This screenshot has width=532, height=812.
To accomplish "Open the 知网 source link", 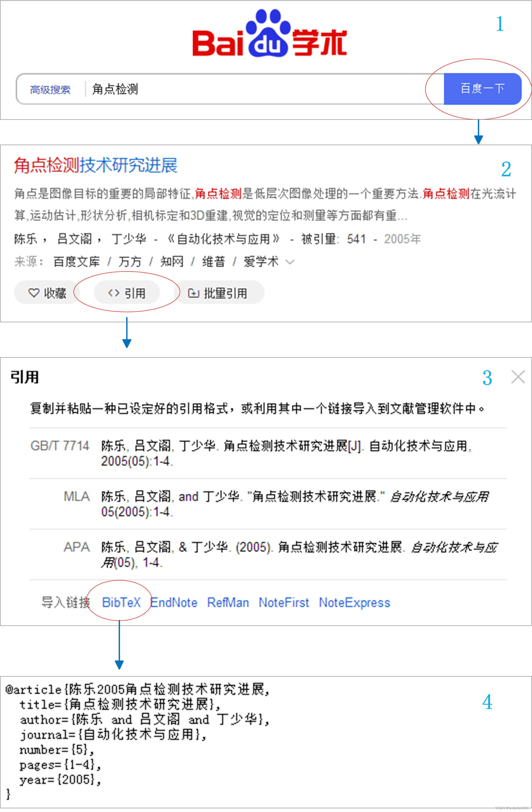I will click(x=172, y=262).
